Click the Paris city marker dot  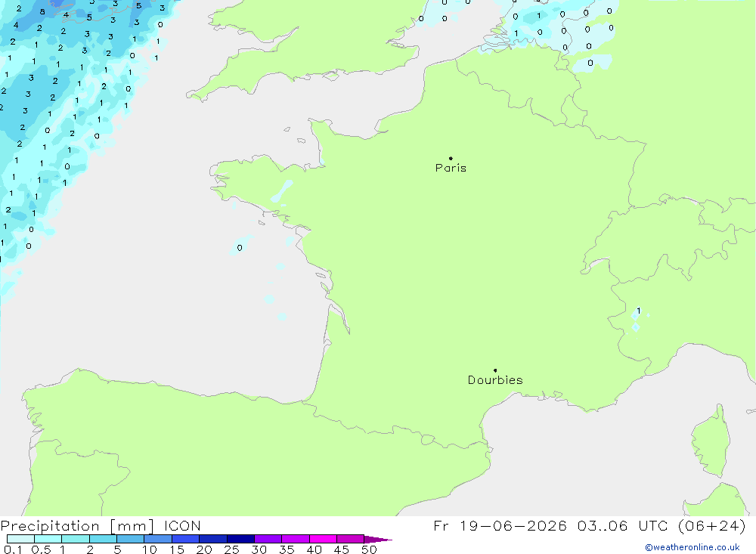click(451, 158)
